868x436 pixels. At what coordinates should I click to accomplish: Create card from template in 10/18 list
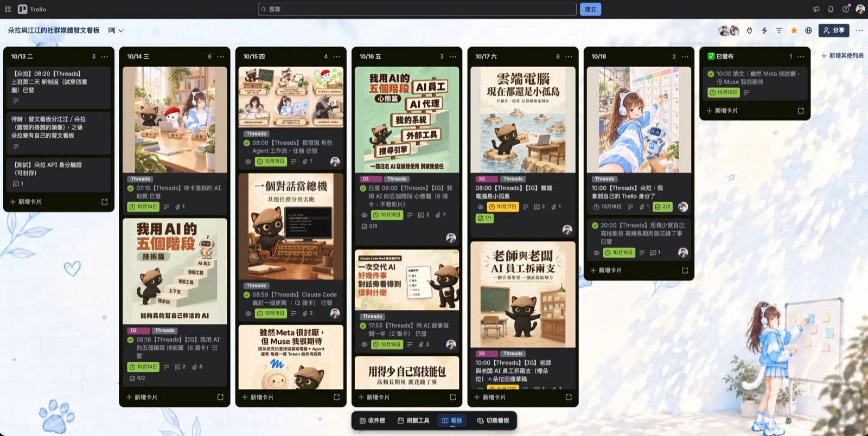click(x=685, y=270)
